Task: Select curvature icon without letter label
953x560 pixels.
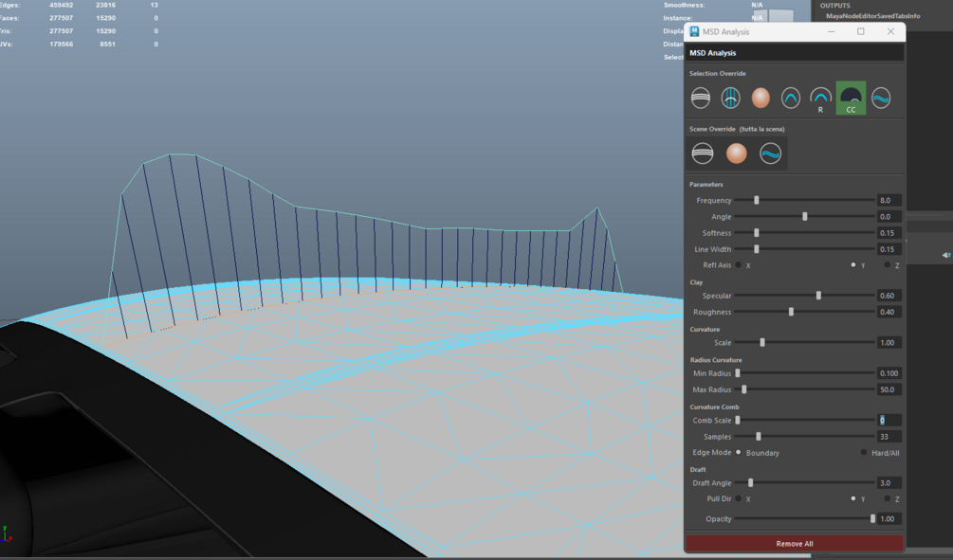Action: point(791,98)
